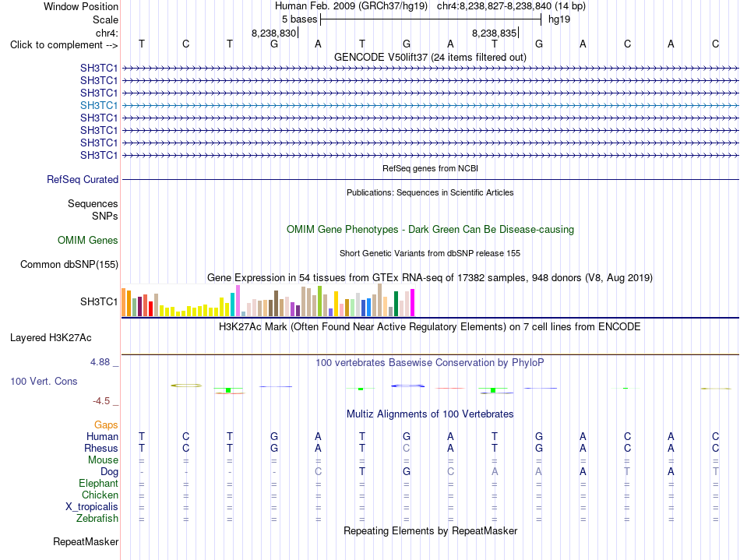Image resolution: width=740 pixels, height=560 pixels.
Task: Click the light-blue SH3TC1 transcript arrow line
Action: point(430,105)
